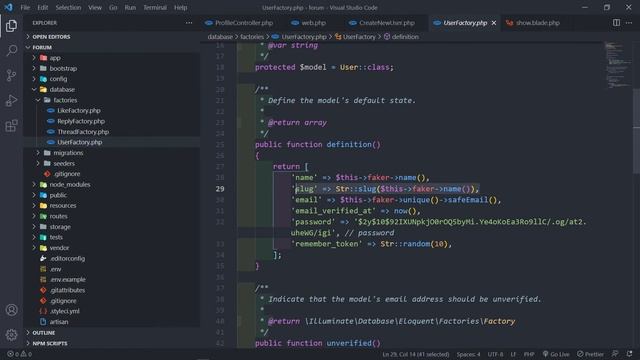Open LikeFactory.php in the explorer
The width and height of the screenshot is (640, 360).
coord(79,111)
